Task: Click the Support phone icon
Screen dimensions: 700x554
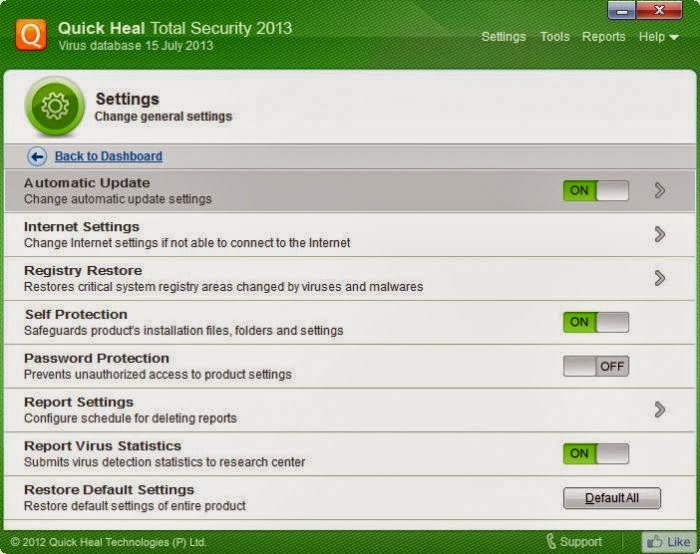Action: click(551, 542)
